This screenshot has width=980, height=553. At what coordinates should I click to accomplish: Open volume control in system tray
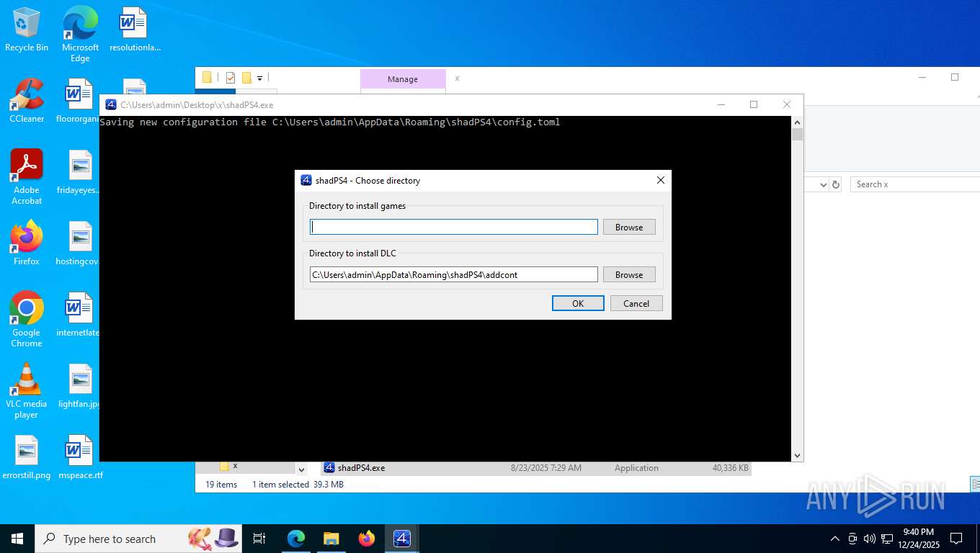870,539
